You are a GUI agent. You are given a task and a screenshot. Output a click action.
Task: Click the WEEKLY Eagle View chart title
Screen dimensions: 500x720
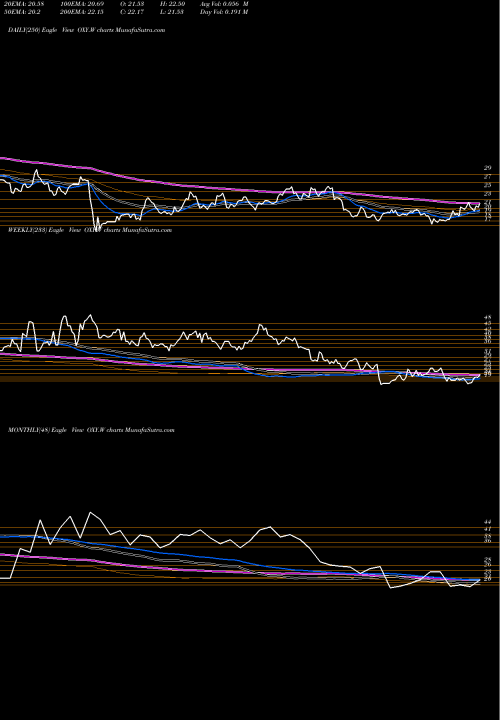pos(90,230)
